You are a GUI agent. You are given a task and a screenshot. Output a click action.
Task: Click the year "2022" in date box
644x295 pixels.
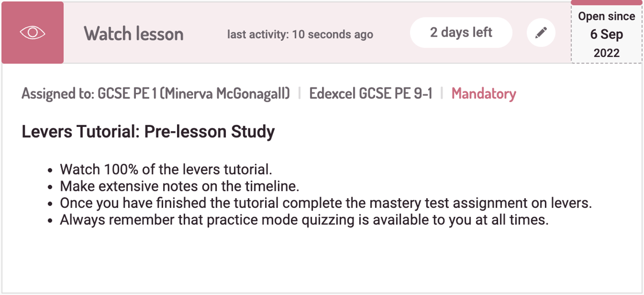[606, 53]
